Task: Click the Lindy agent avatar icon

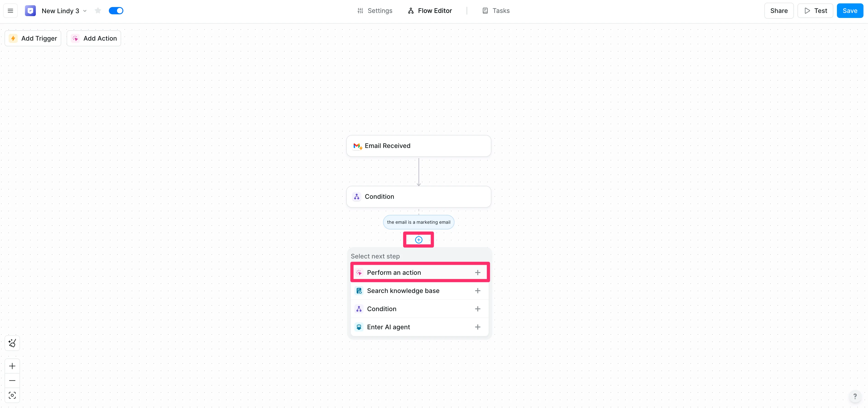Action: (30, 11)
